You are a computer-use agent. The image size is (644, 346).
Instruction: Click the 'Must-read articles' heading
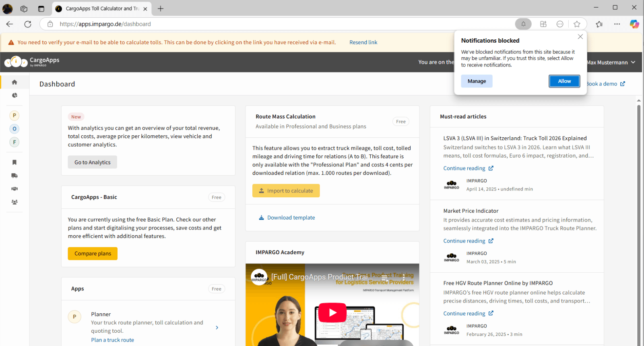[x=463, y=116]
